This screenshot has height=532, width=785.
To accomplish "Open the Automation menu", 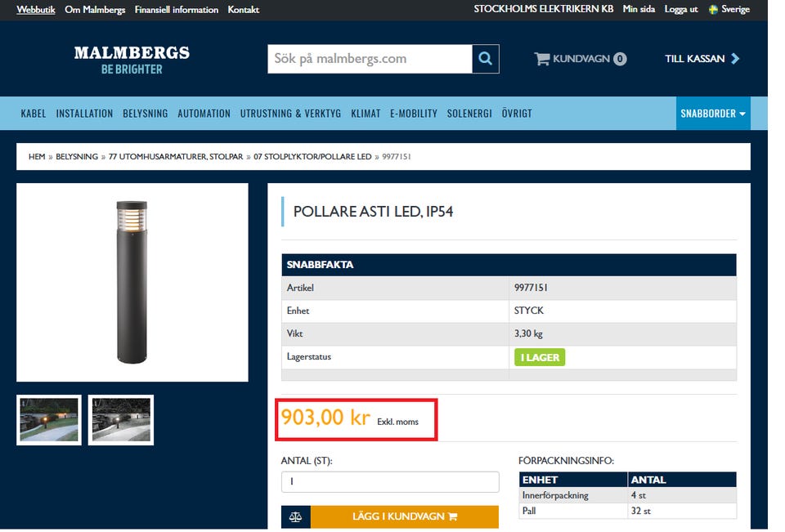I will [204, 114].
